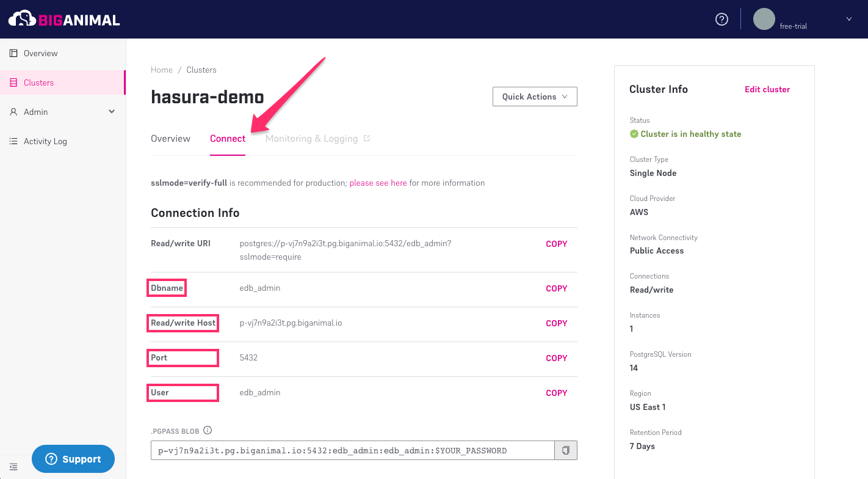The image size is (868, 479).
Task: Select the Overview icon in the sidebar
Action: click(13, 53)
